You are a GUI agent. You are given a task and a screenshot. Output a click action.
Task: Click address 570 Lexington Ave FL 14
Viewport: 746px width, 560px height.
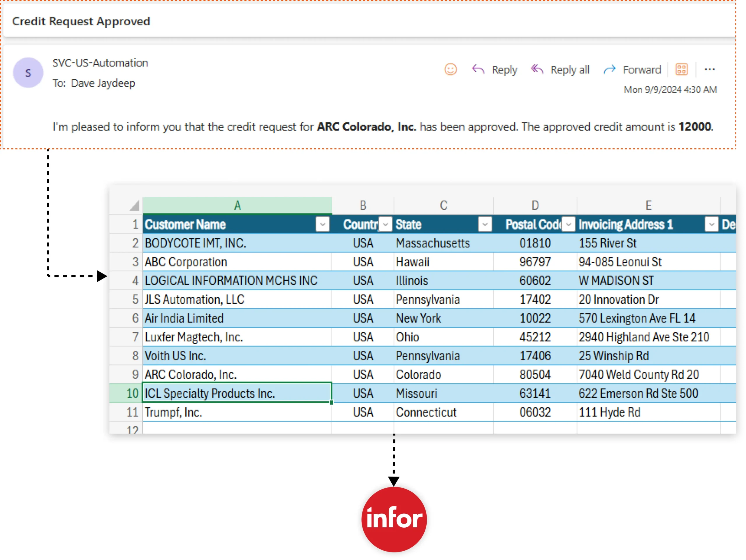coord(649,318)
